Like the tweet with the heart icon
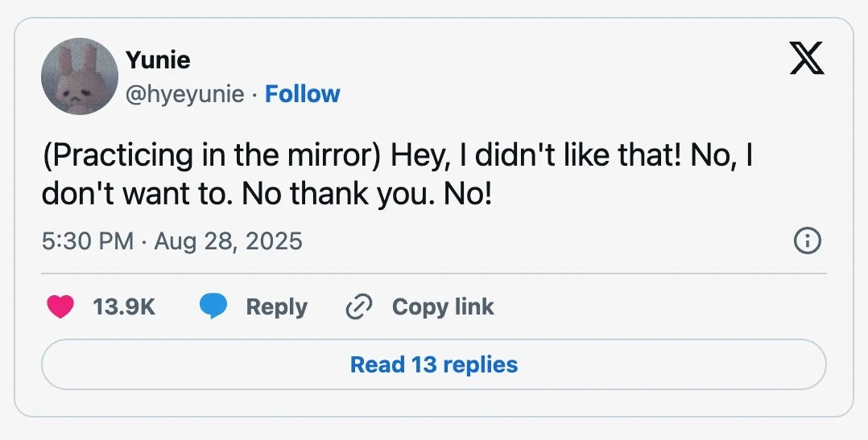 (60, 306)
